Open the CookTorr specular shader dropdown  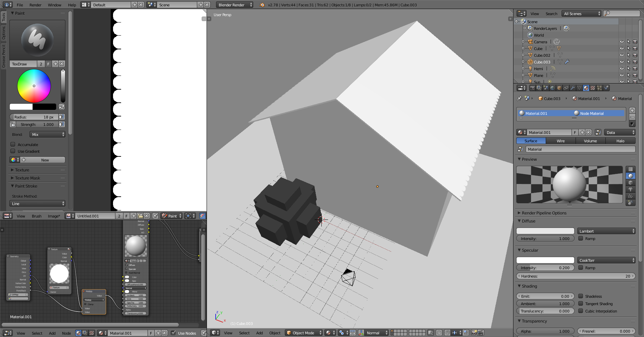[x=606, y=260]
